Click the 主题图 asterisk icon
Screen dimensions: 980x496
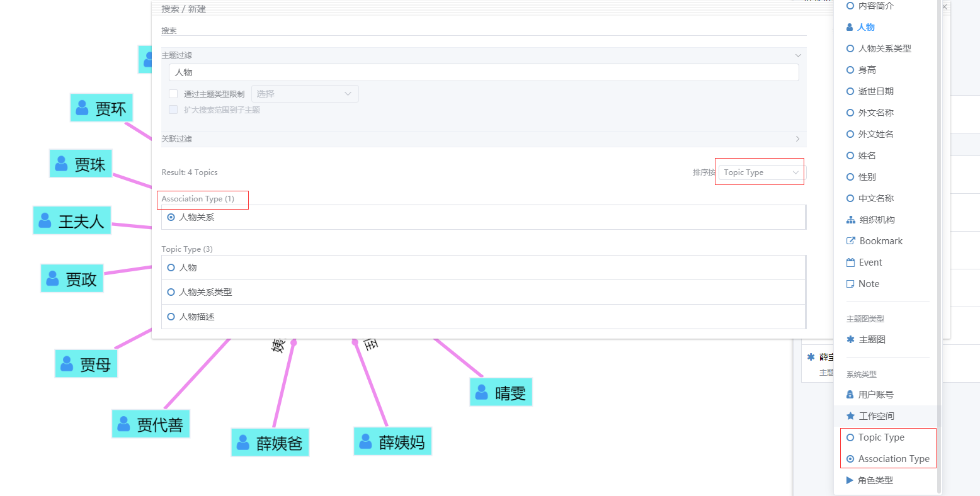850,339
